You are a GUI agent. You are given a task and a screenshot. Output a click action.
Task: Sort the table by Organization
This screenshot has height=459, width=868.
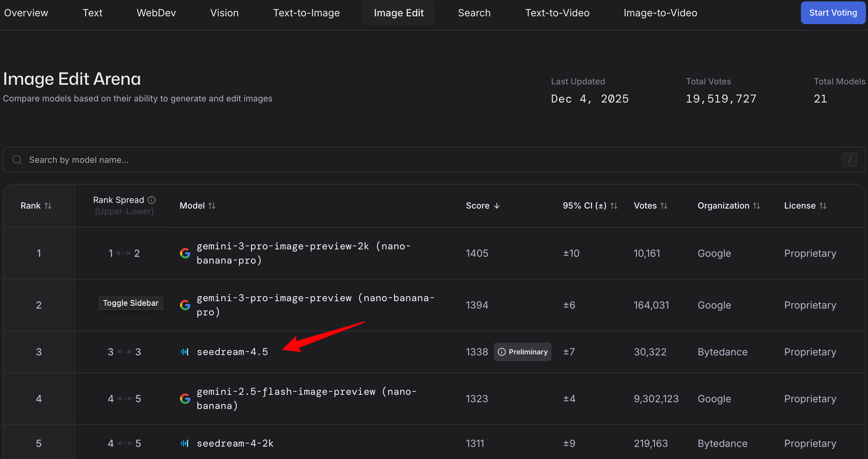(757, 206)
